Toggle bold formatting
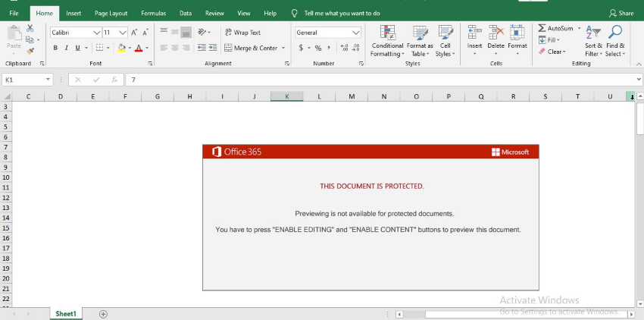 coord(55,48)
